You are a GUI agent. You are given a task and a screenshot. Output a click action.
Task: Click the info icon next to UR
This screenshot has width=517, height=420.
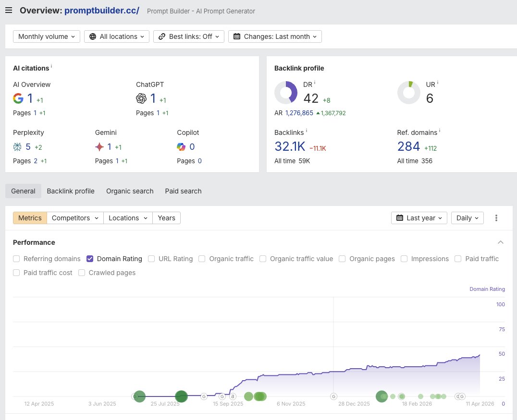pos(438,83)
